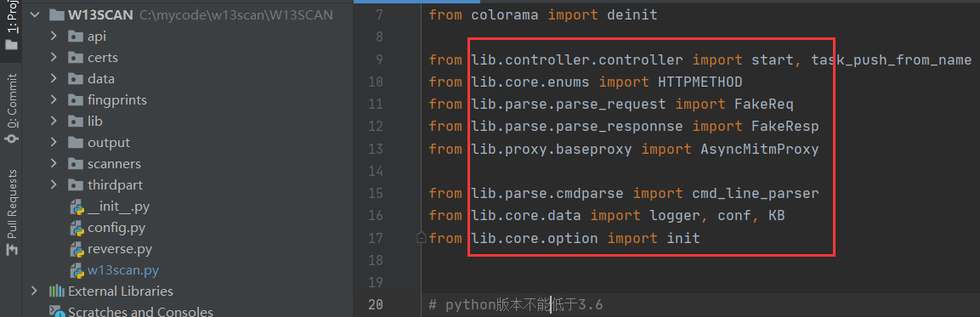The width and height of the screenshot is (980, 317).
Task: Click the Scratches and Consoles icon
Action: (x=57, y=311)
